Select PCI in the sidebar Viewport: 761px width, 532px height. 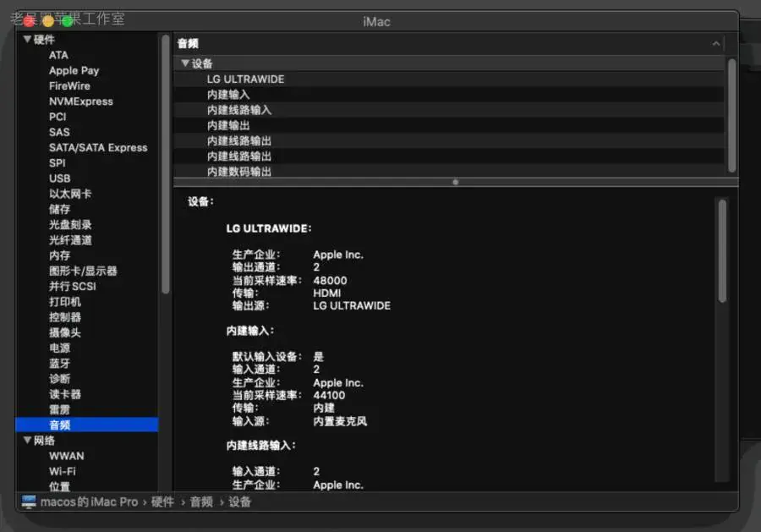pos(57,117)
